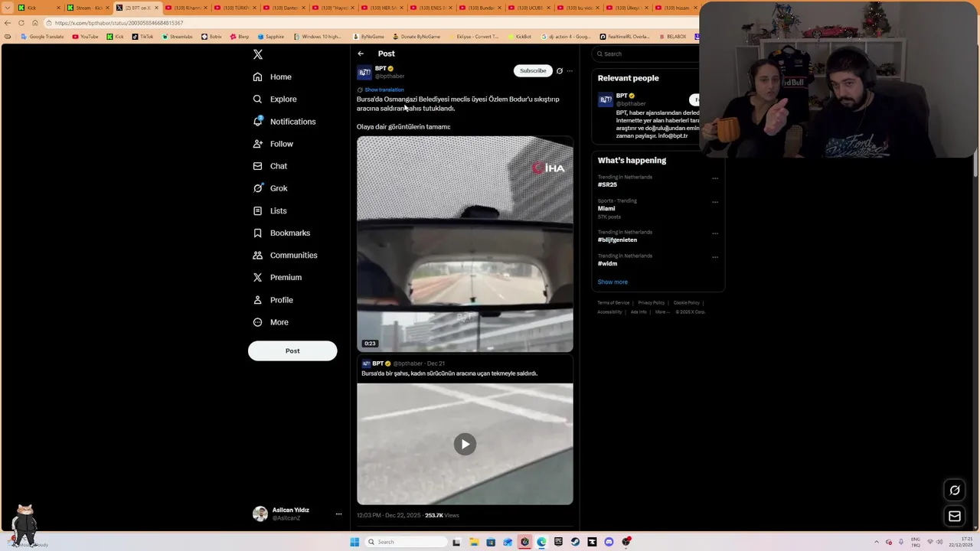
Task: Open trending topic #SR25
Action: 607,184
